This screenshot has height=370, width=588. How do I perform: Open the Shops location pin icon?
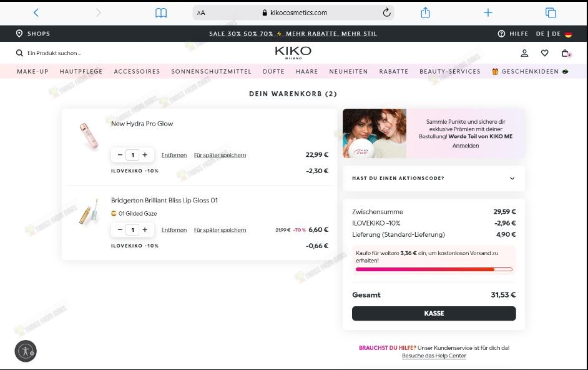tap(20, 34)
